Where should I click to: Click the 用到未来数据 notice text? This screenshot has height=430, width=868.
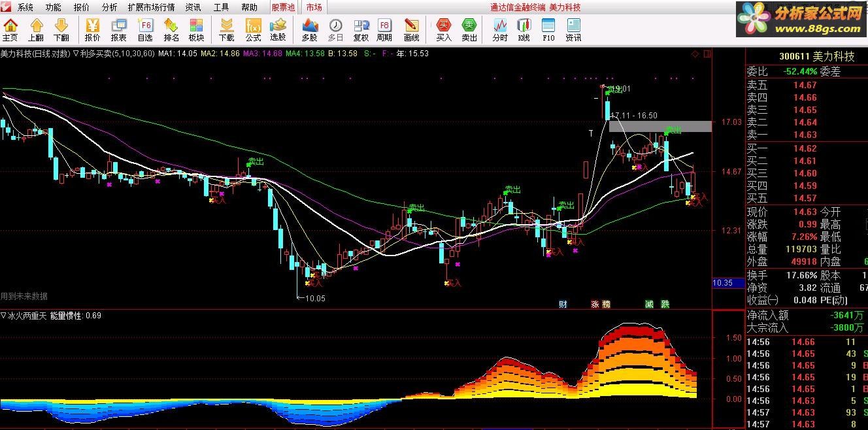tap(24, 297)
